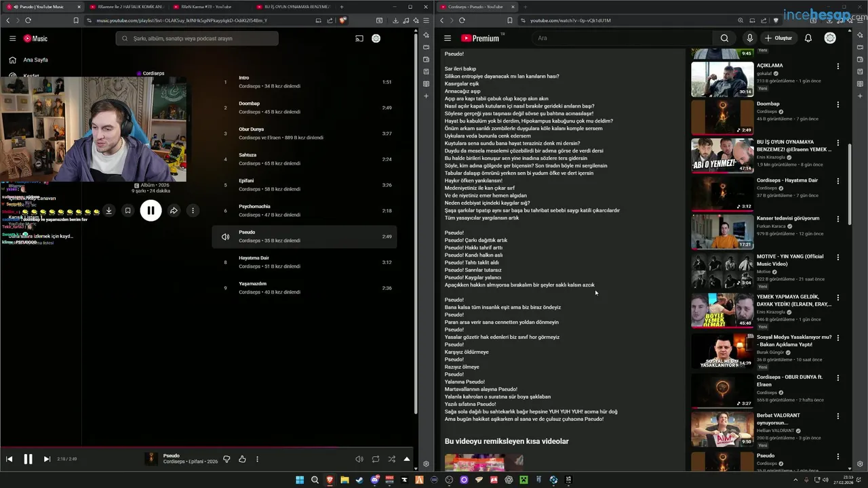The height and width of the screenshot is (488, 868).
Task: Open the YouTube Music account avatar
Action: click(376, 39)
